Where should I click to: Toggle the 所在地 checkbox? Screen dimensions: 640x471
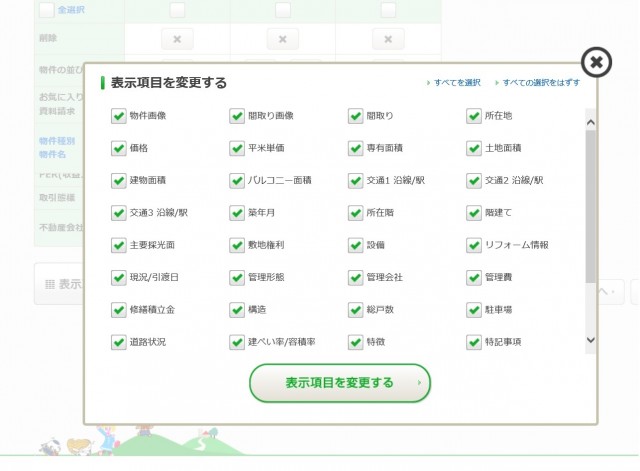tap(474, 116)
